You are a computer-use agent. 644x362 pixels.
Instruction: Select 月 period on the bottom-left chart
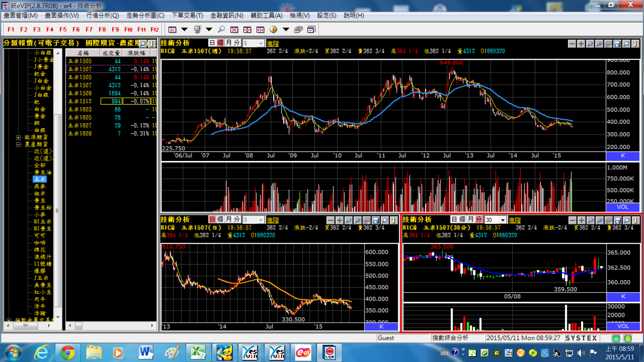[x=228, y=219]
